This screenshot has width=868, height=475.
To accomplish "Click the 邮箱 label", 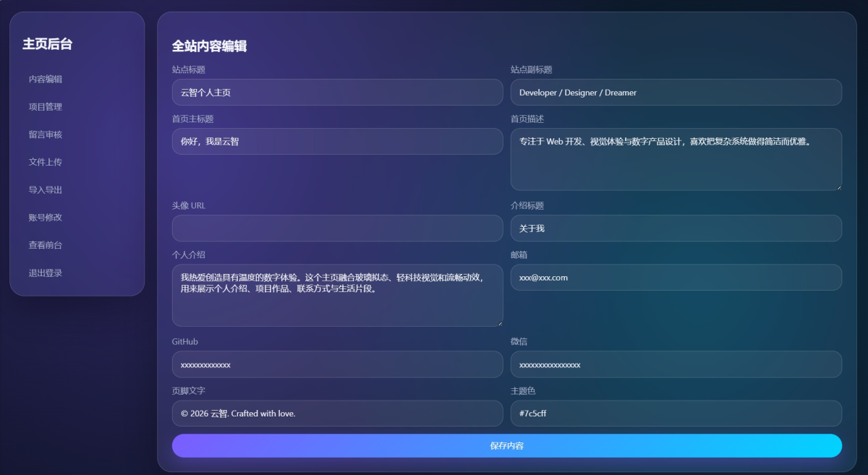I will coord(519,255).
